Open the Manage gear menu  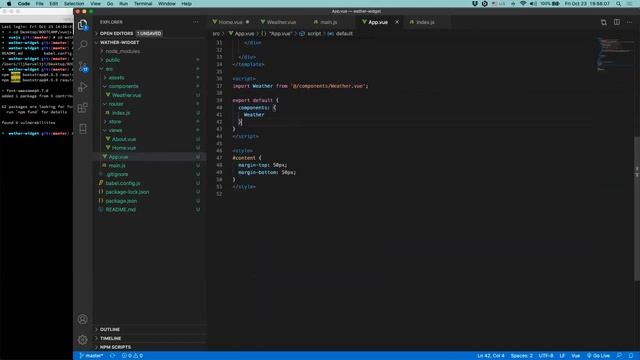click(x=82, y=340)
